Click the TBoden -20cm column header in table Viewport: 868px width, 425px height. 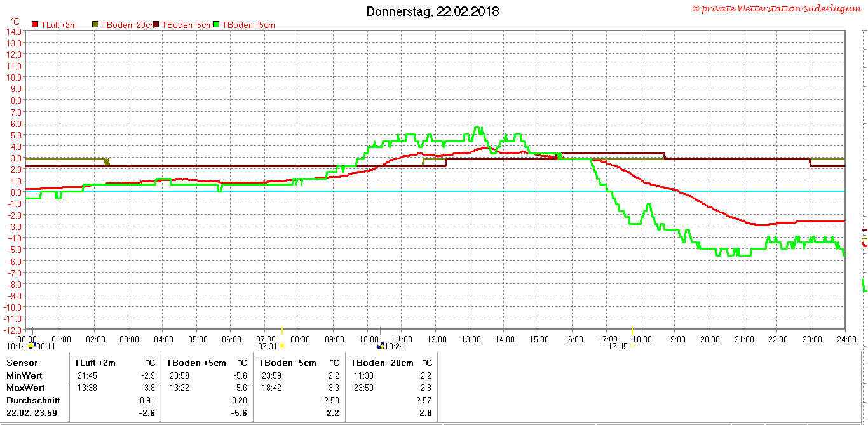coord(382,363)
